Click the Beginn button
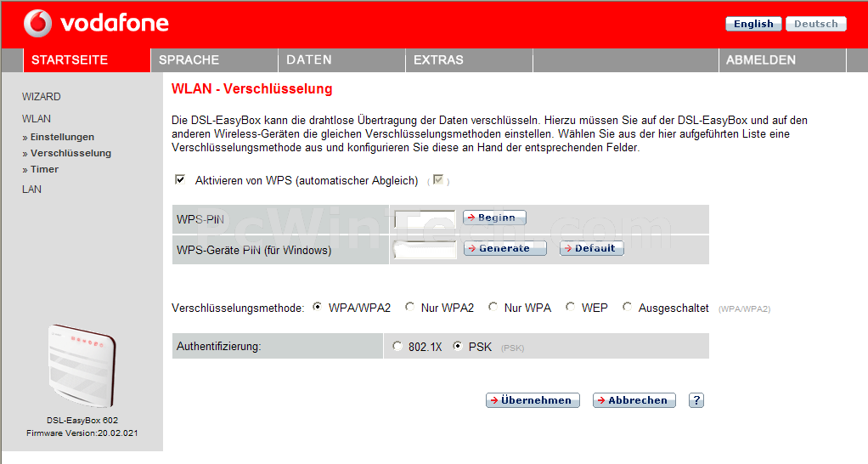Viewport: 868px width, 464px height. [494, 218]
